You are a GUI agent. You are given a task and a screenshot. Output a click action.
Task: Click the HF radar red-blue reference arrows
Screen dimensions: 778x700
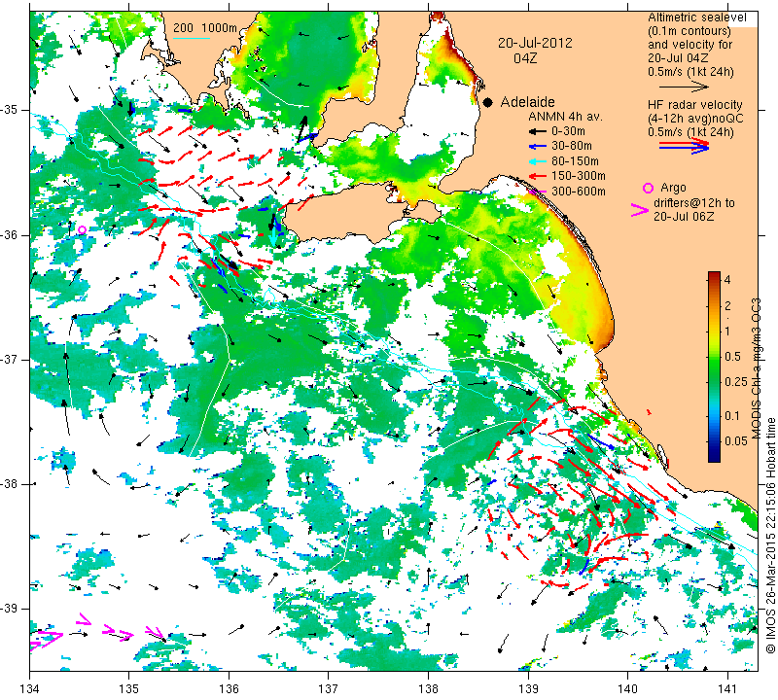tap(684, 146)
